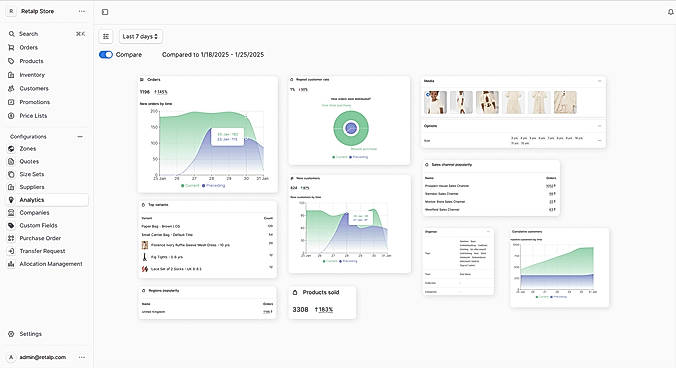This screenshot has height=368, width=676.
Task: Click the sidebar toggle panel icon
Action: (105, 12)
